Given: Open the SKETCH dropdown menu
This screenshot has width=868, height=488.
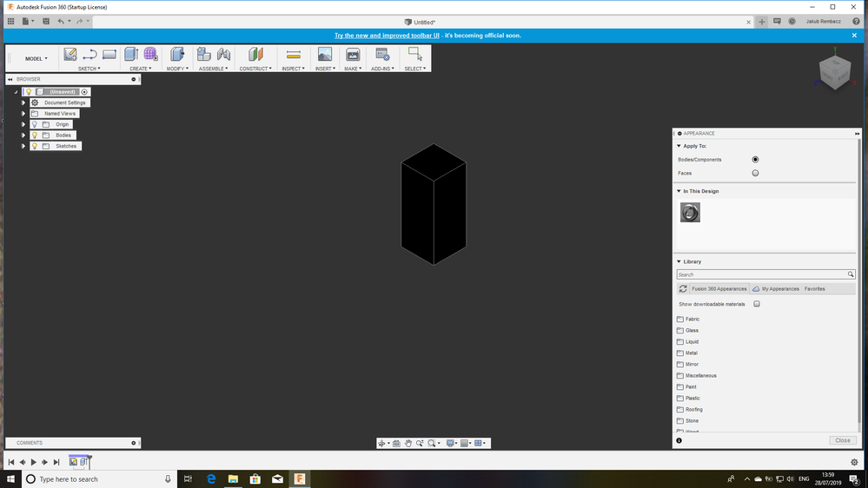Looking at the screenshot, I should [89, 69].
